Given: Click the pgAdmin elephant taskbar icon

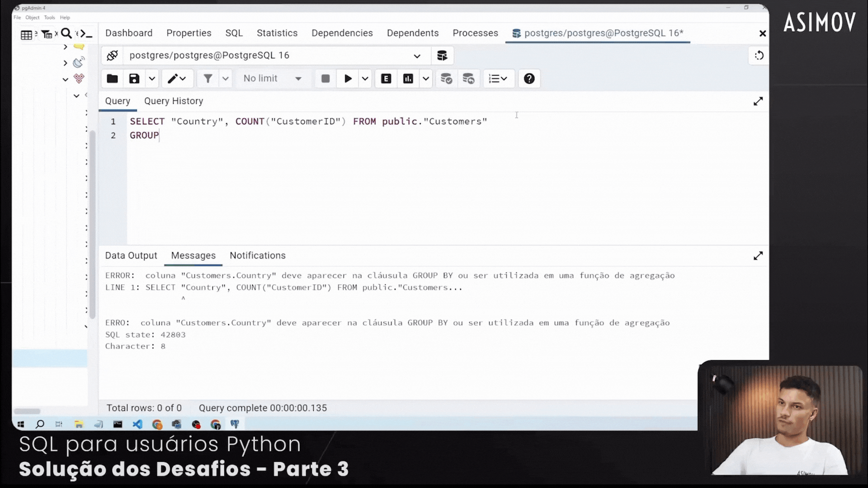Looking at the screenshot, I should point(235,424).
